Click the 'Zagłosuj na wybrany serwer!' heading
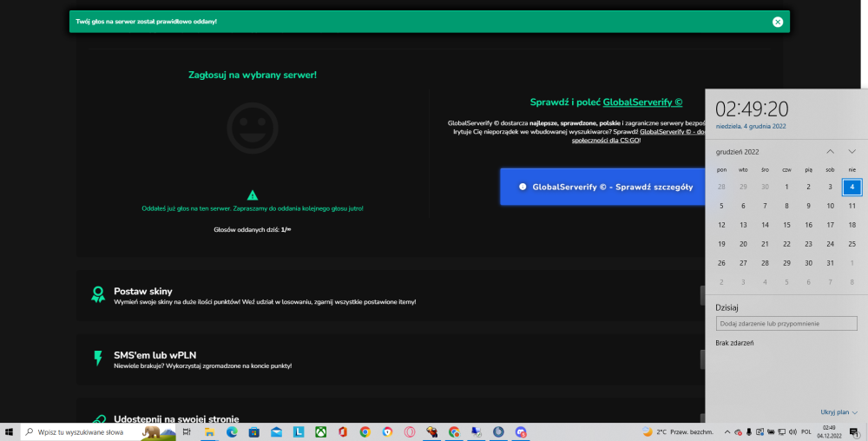 (253, 75)
